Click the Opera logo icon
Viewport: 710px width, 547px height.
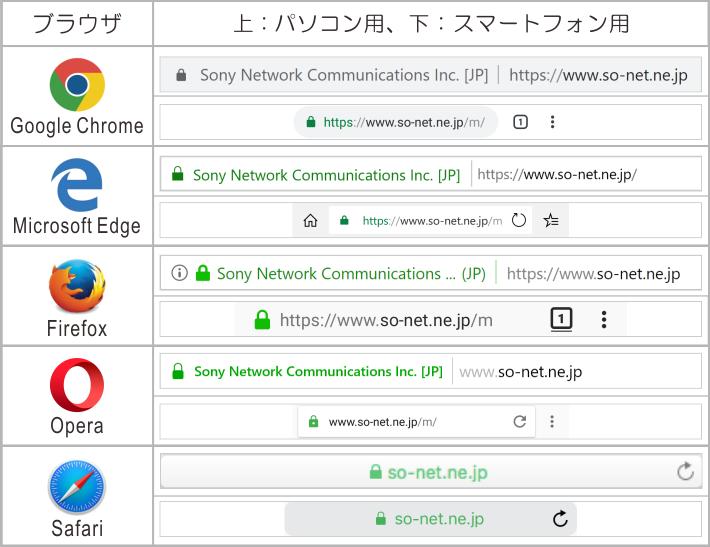[x=77, y=385]
